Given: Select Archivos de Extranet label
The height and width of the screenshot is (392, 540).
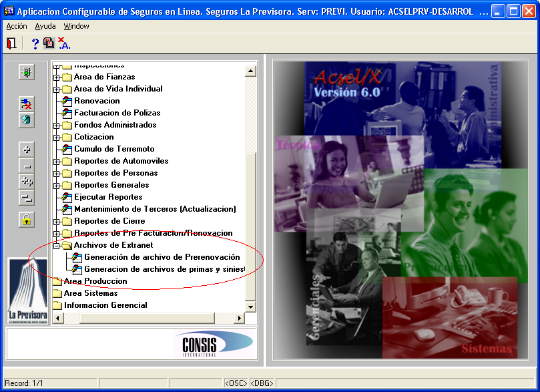Looking at the screenshot, I should (113, 245).
